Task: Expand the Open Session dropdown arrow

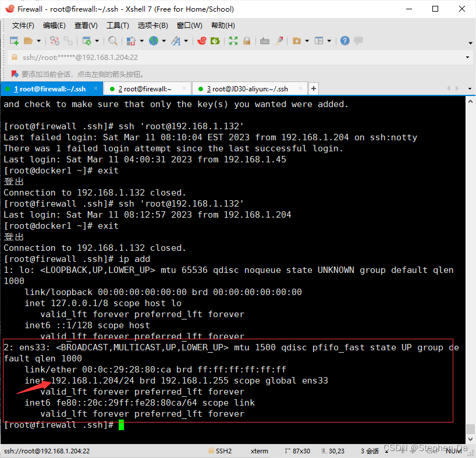Action: click(38, 41)
